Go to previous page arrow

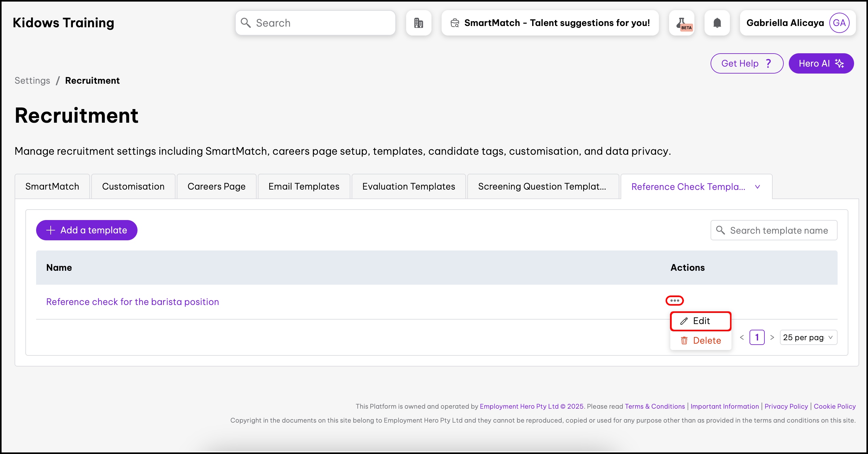click(x=742, y=337)
